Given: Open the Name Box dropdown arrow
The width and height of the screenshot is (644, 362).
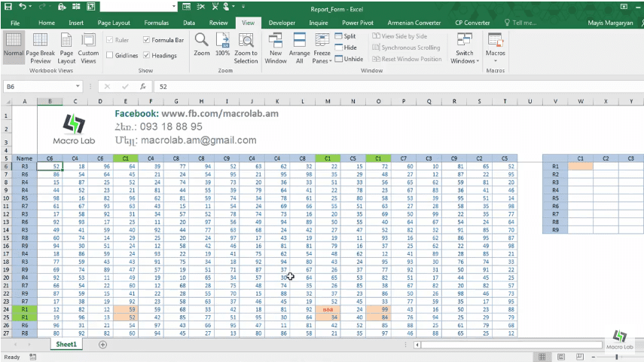Looking at the screenshot, I should tap(78, 87).
